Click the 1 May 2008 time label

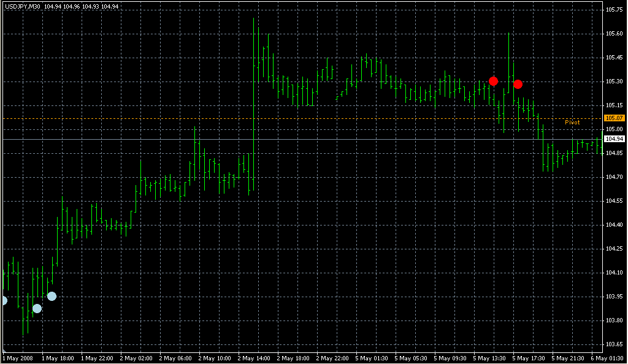point(18,358)
